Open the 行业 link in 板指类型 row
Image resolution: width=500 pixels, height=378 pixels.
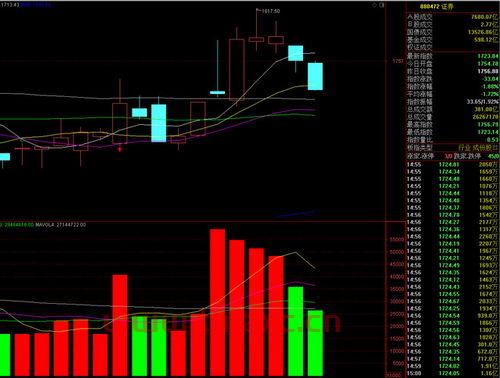point(465,147)
